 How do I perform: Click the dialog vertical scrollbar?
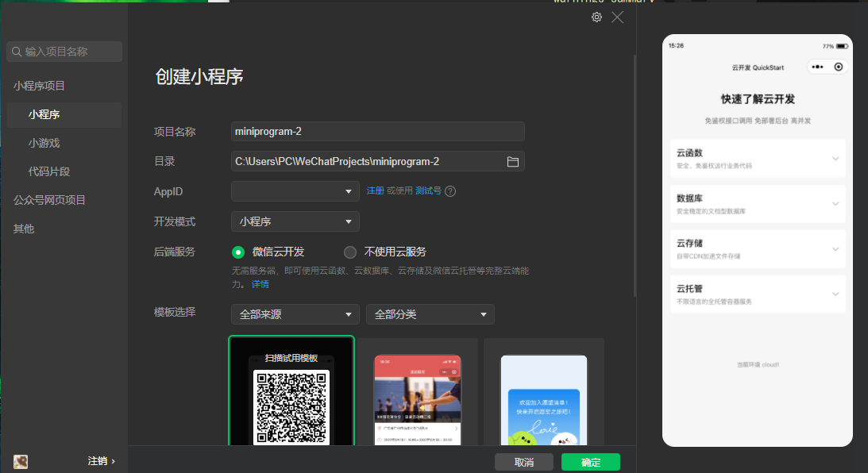point(635,176)
